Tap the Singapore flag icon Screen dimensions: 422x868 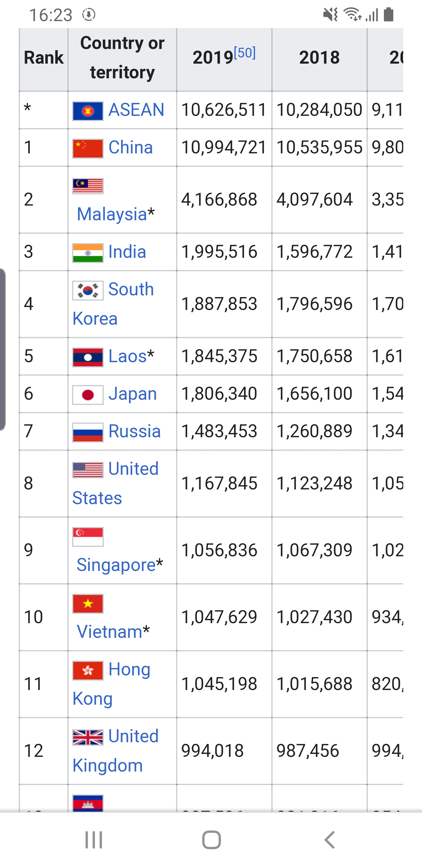(x=88, y=536)
